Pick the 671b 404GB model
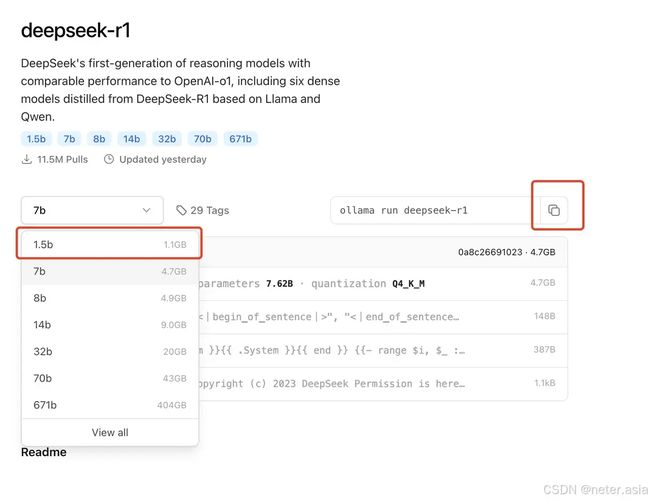650x500 pixels. 110,405
